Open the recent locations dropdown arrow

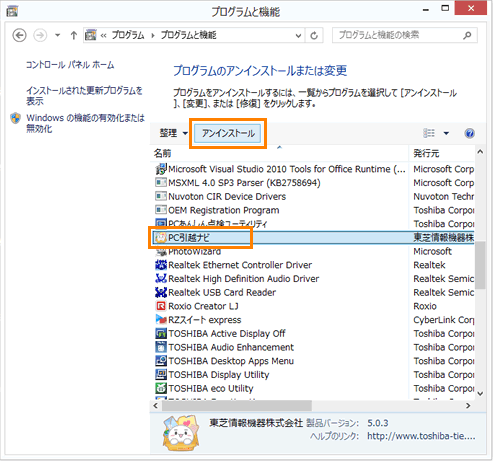pos(57,35)
